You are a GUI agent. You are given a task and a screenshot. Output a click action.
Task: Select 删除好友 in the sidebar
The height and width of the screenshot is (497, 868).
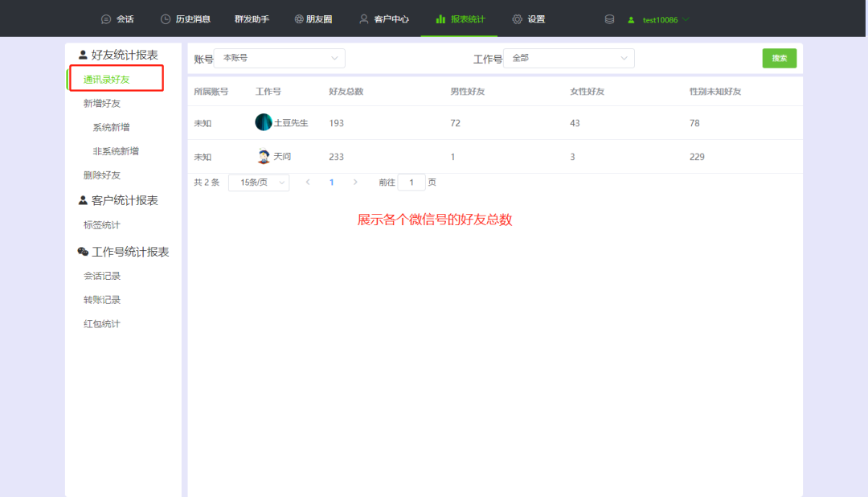click(102, 175)
